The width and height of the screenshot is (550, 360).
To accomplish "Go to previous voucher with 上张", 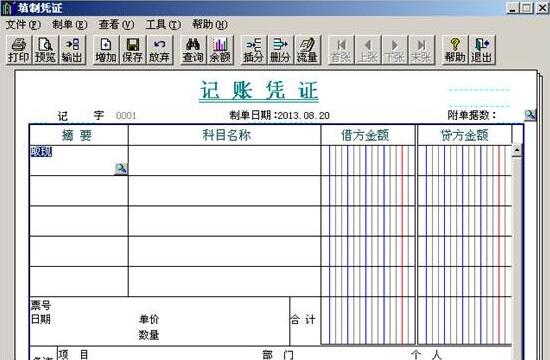I will 368,50.
